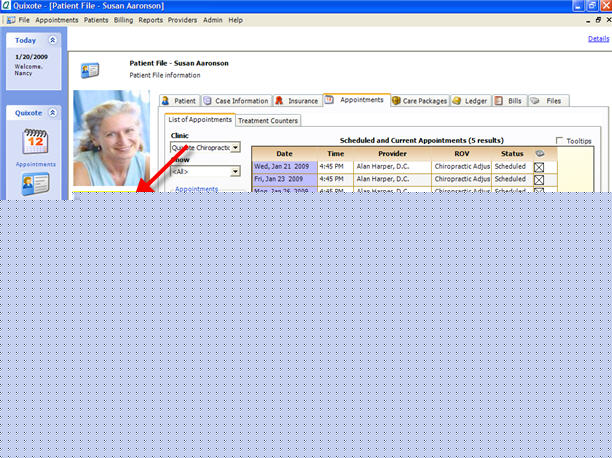Image resolution: width=612 pixels, height=458 pixels.
Task: Sort by the ROV column header
Action: [462, 153]
